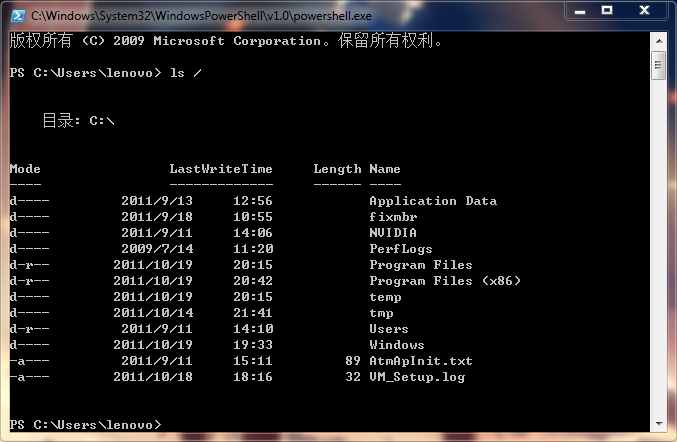Click the PowerShell icon in title bar
The height and width of the screenshot is (442, 677).
point(16,16)
